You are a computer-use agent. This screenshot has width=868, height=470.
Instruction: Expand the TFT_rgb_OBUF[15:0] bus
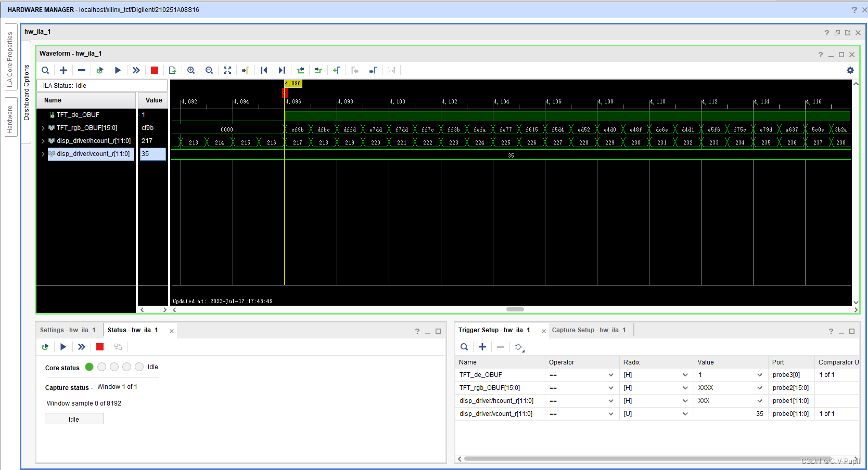click(43, 128)
